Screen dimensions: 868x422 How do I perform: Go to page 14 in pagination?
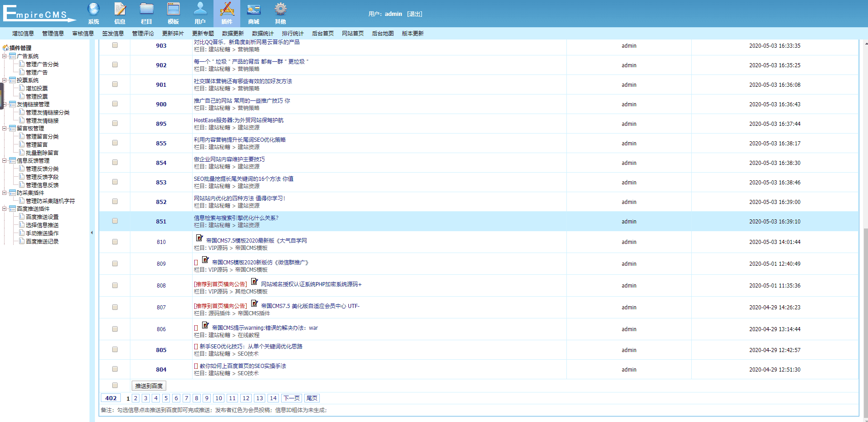pyautogui.click(x=273, y=398)
